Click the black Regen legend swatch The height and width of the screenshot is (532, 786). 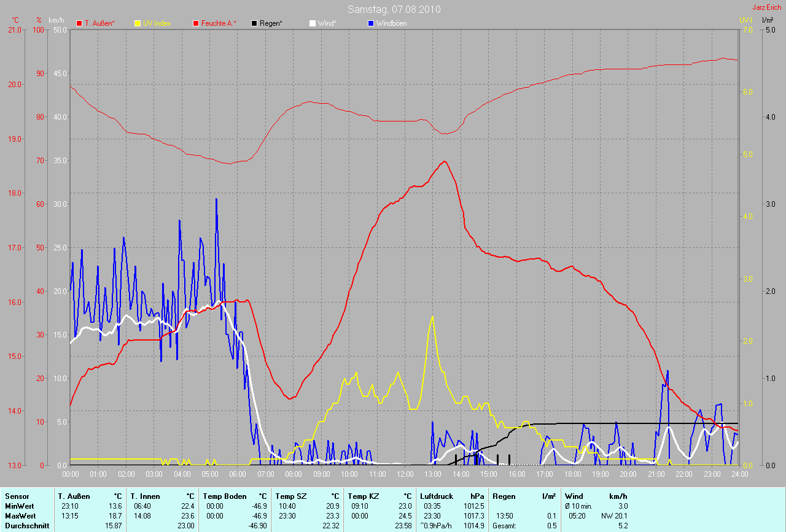coord(254,23)
